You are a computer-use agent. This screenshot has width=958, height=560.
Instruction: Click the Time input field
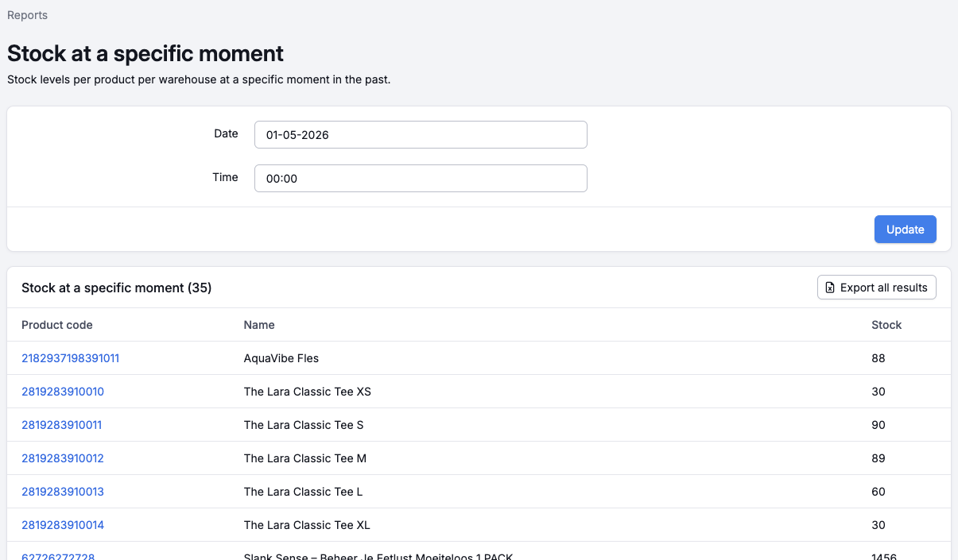click(x=421, y=179)
